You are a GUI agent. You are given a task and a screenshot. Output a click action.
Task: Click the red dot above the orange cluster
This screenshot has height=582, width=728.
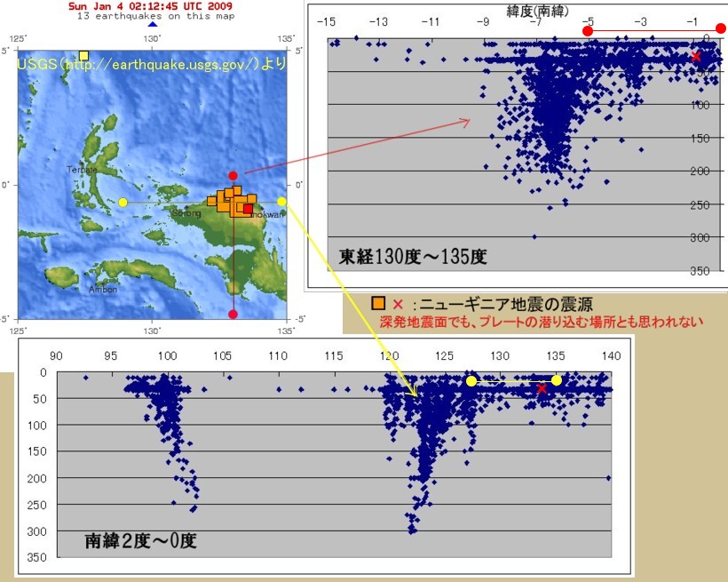pos(233,176)
